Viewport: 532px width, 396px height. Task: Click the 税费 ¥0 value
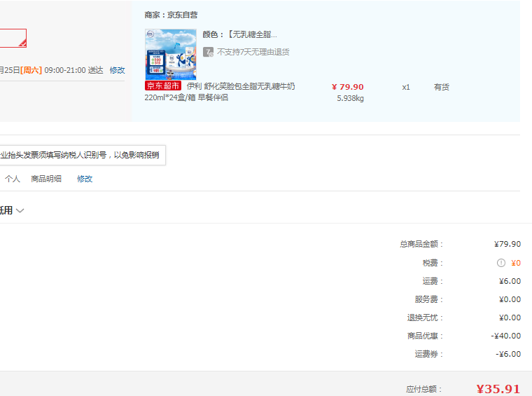click(x=516, y=263)
